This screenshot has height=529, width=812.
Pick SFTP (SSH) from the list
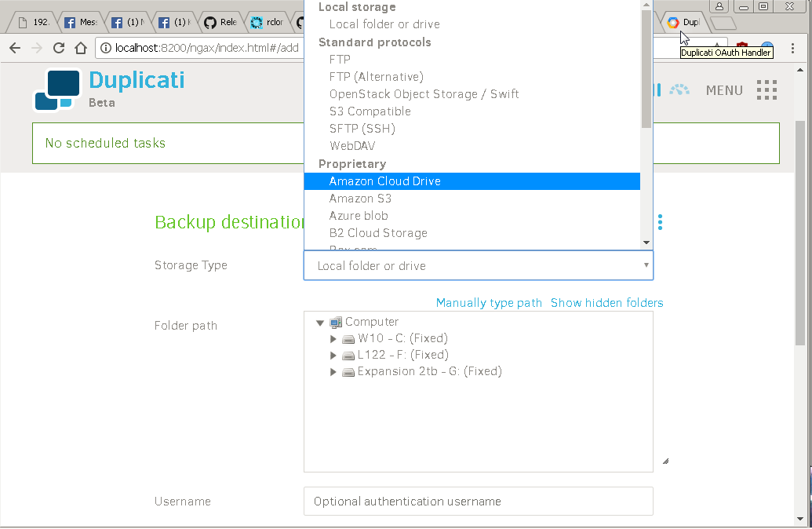472,129
